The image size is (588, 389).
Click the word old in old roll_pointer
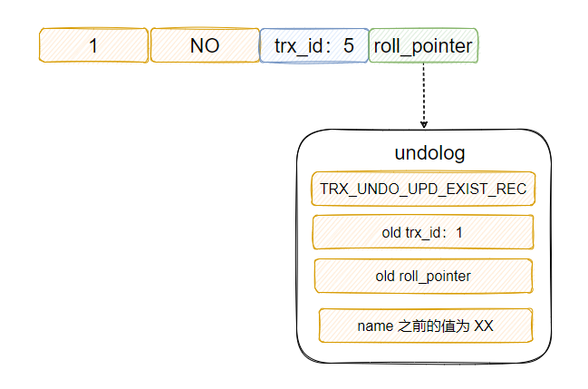click(386, 276)
